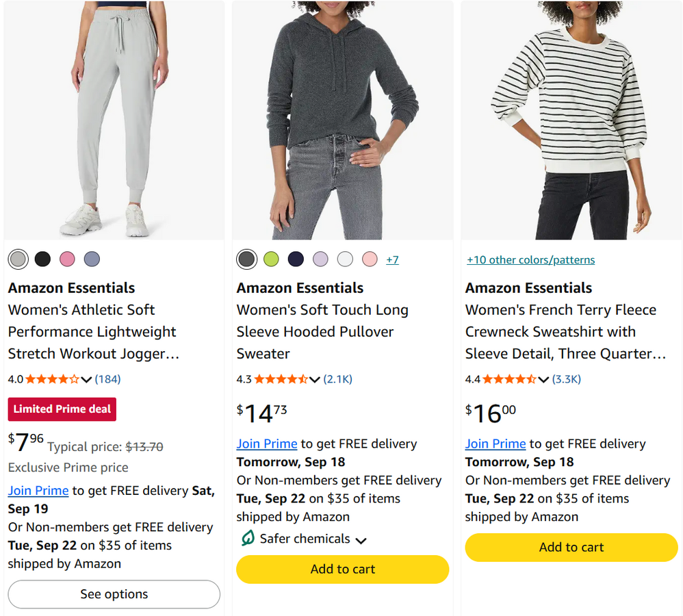Open rating breakdown chevron beside 4.4 stars
683x616 pixels.
pyautogui.click(x=543, y=379)
